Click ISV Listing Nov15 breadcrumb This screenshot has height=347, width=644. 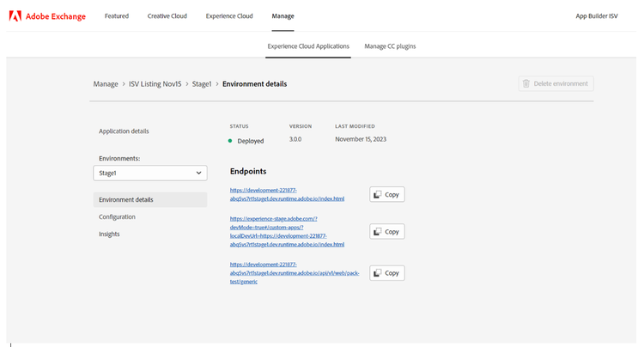tap(156, 84)
